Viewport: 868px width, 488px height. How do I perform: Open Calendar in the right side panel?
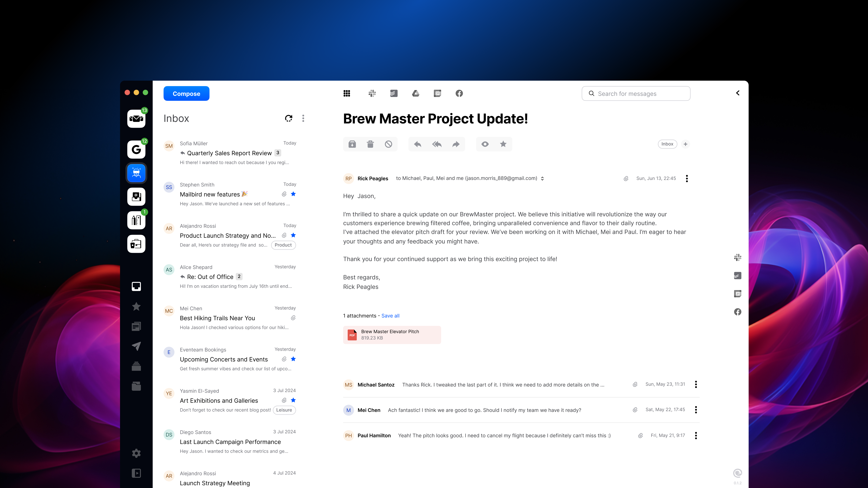(x=738, y=294)
